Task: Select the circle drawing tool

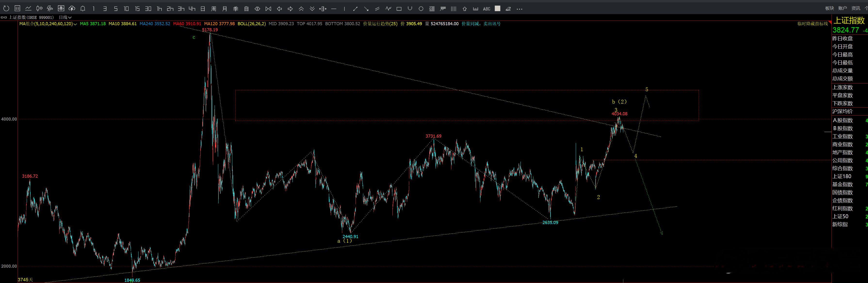Action: (421, 9)
